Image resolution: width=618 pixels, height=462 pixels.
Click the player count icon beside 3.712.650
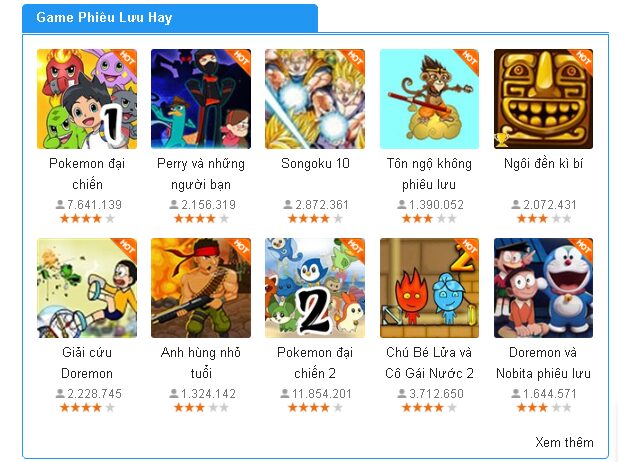point(402,393)
